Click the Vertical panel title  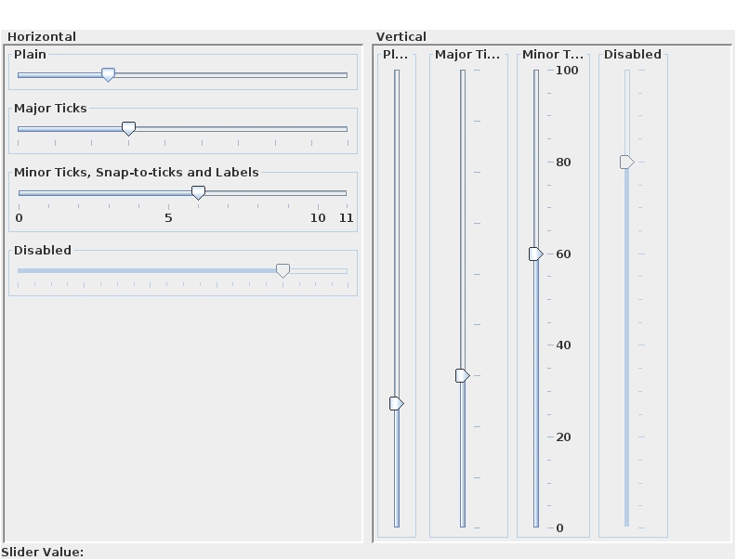pyautogui.click(x=401, y=37)
